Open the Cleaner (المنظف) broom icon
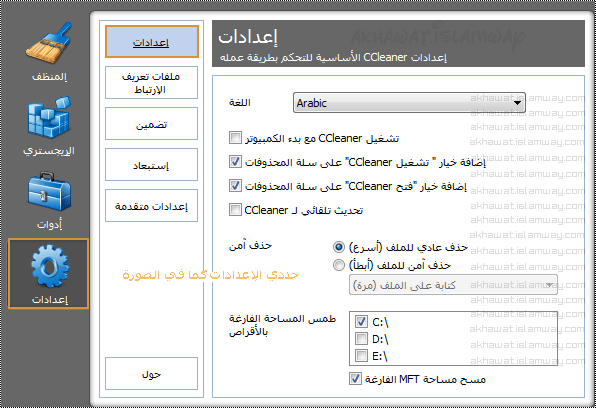Viewport: 596px width, 408px height. (x=49, y=43)
